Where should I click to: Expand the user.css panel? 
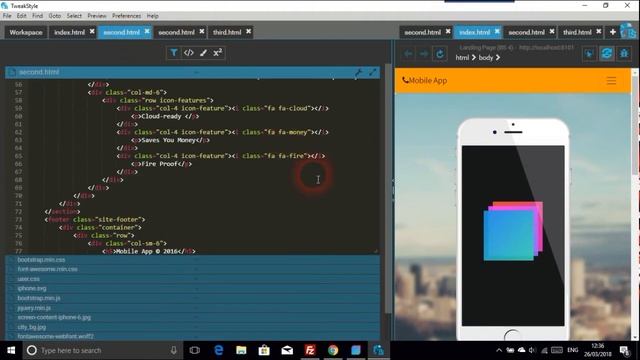pos(193,279)
